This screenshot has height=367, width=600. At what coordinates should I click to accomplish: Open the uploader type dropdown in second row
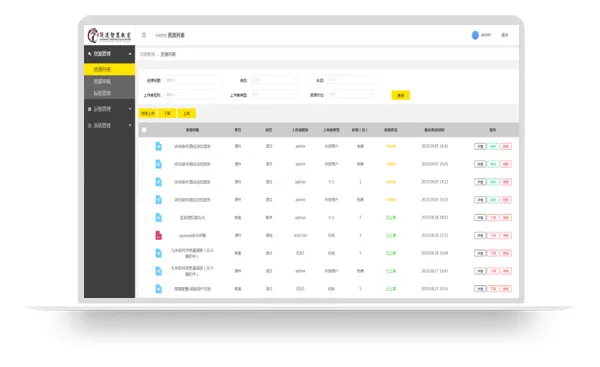(x=275, y=94)
